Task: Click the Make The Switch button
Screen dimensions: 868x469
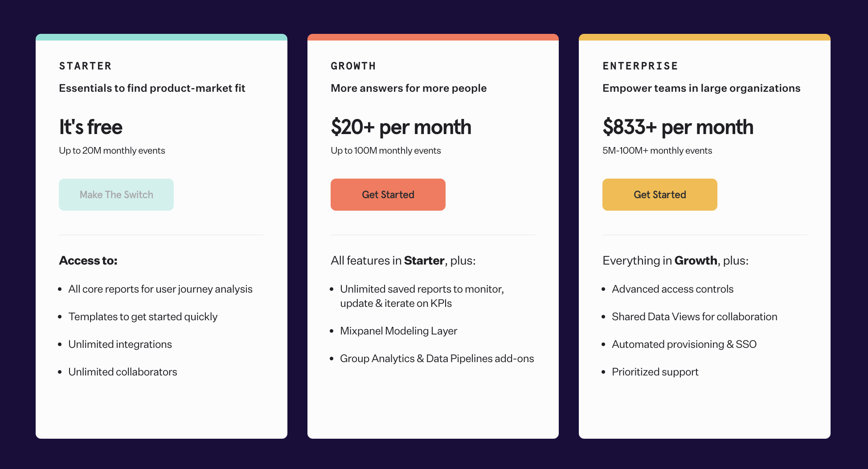Action: click(116, 195)
